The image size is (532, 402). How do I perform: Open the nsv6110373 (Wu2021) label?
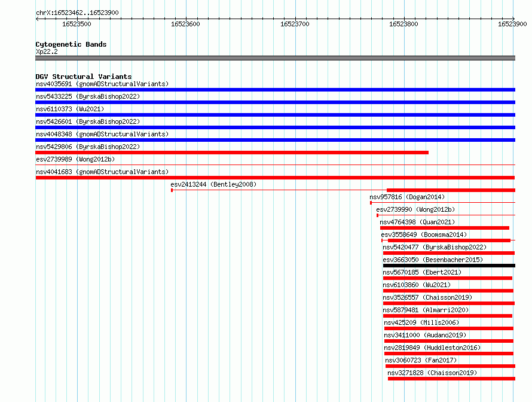[70, 109]
